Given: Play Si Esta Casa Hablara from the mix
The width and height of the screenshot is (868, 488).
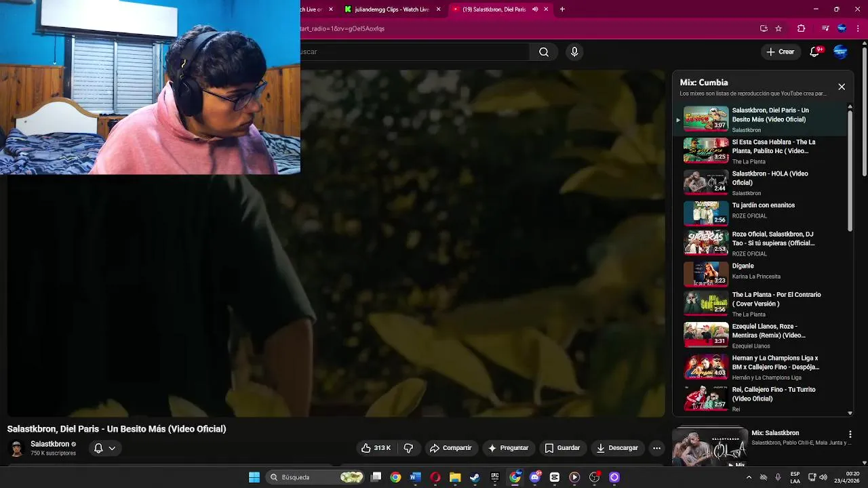Looking at the screenshot, I should (761, 151).
